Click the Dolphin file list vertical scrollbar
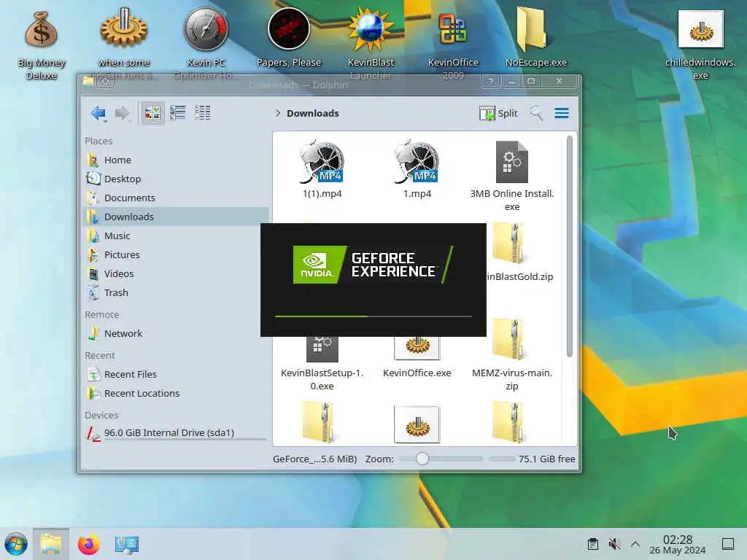 pyautogui.click(x=569, y=246)
